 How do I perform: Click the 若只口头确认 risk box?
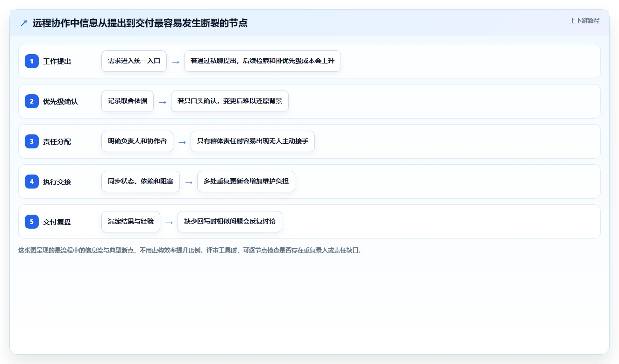click(x=230, y=101)
